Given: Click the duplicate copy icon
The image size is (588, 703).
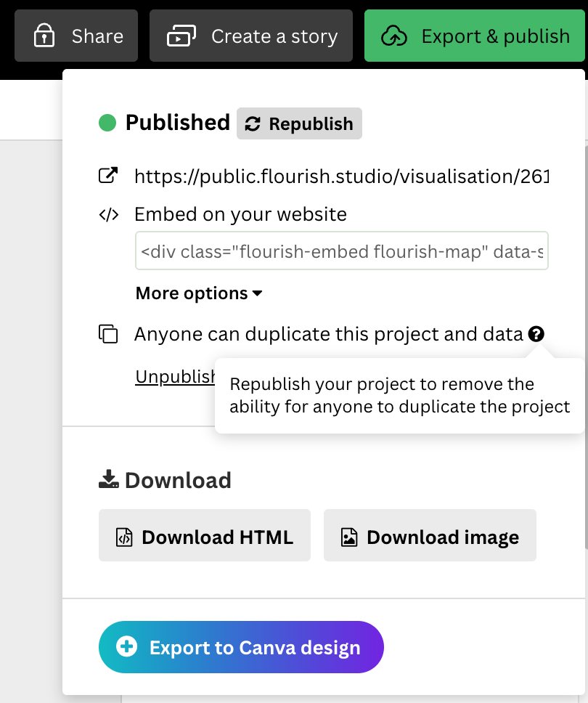Looking at the screenshot, I should click(x=108, y=334).
